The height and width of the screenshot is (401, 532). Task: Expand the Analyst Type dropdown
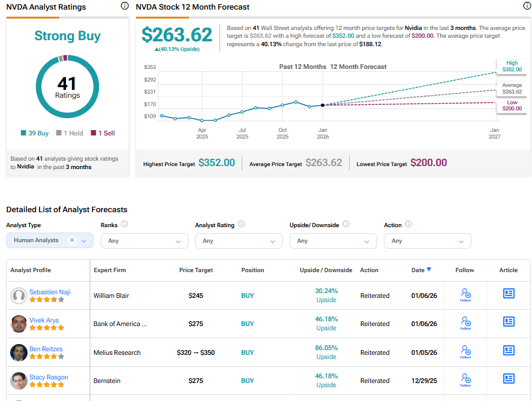pyautogui.click(x=84, y=241)
